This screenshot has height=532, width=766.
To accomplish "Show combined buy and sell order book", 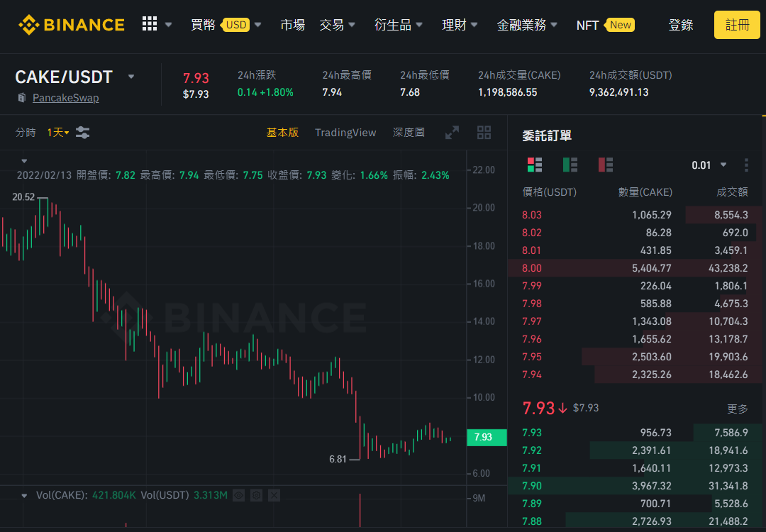I will pyautogui.click(x=535, y=165).
